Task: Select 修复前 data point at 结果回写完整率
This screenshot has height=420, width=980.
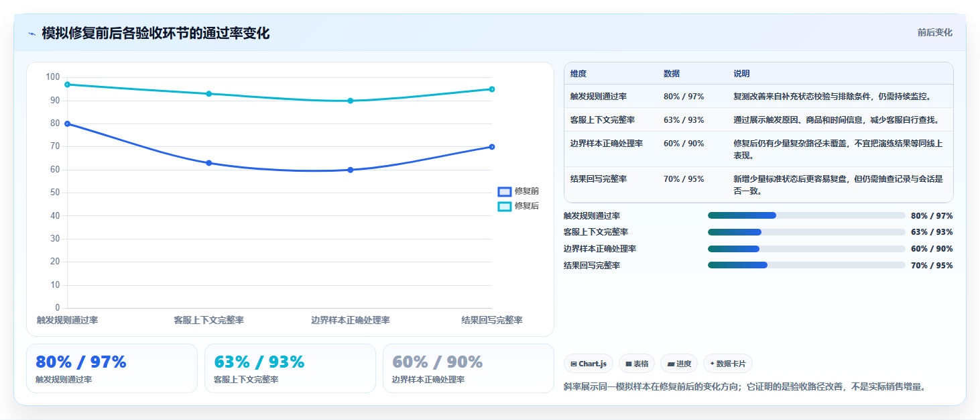Action: [492, 147]
